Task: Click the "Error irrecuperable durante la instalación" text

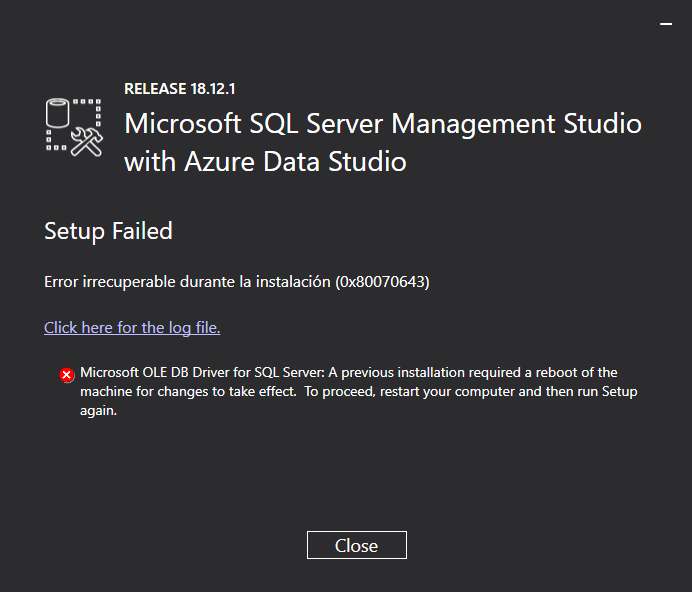Action: pyautogui.click(x=187, y=282)
